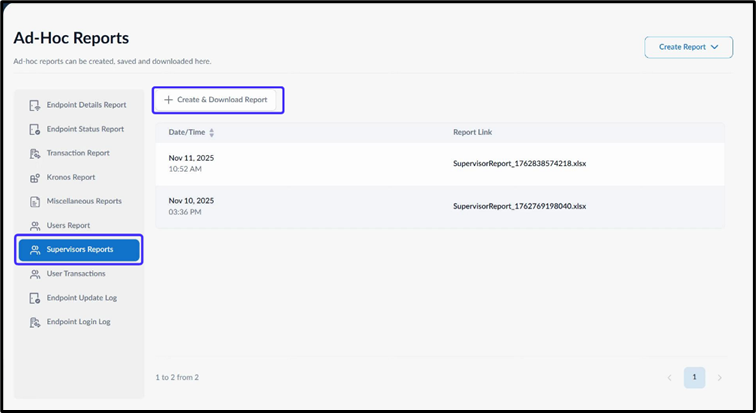Click the Transaction Report icon
Viewport: 756px width, 413px height.
point(35,154)
